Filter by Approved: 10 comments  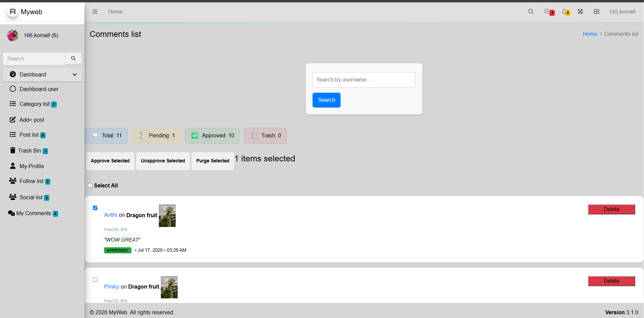click(x=212, y=136)
